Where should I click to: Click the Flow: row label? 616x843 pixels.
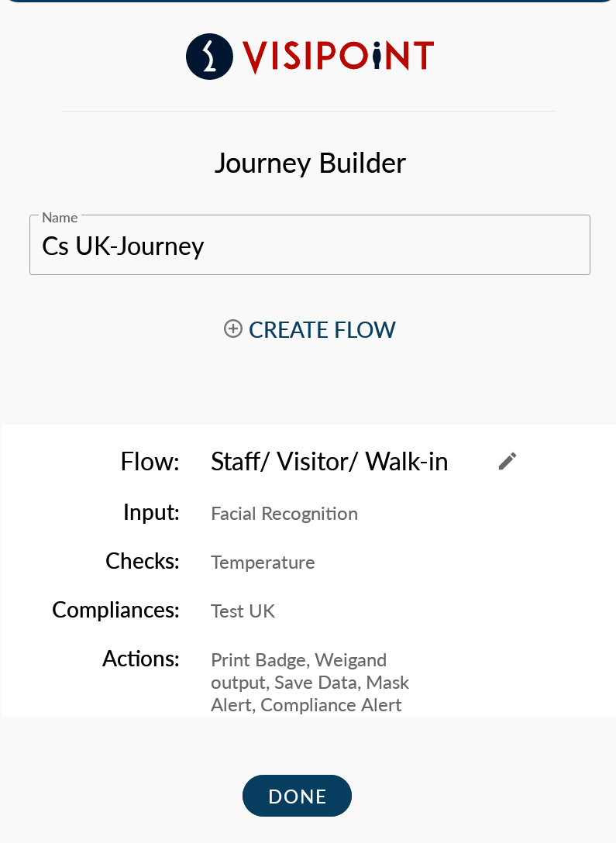pyautogui.click(x=150, y=463)
